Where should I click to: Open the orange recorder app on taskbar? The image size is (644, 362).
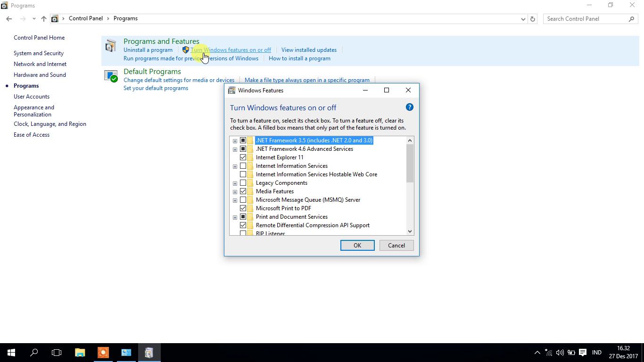(103, 352)
